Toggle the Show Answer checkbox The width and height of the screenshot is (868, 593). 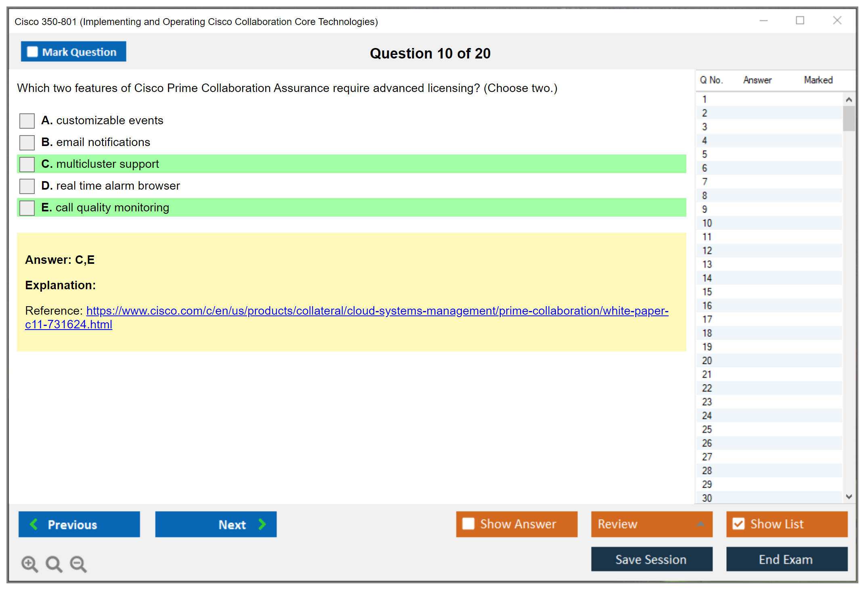[468, 524]
